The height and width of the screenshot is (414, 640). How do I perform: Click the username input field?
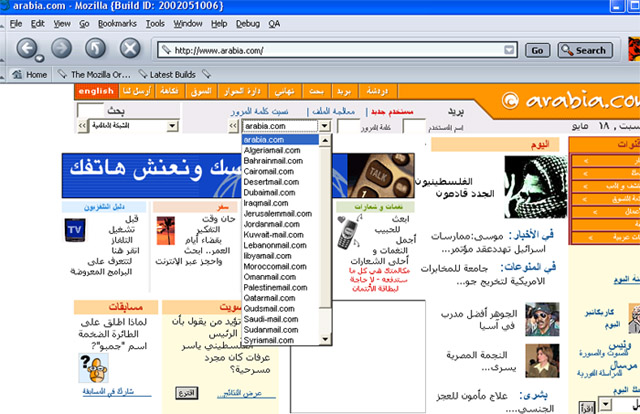click(x=414, y=127)
